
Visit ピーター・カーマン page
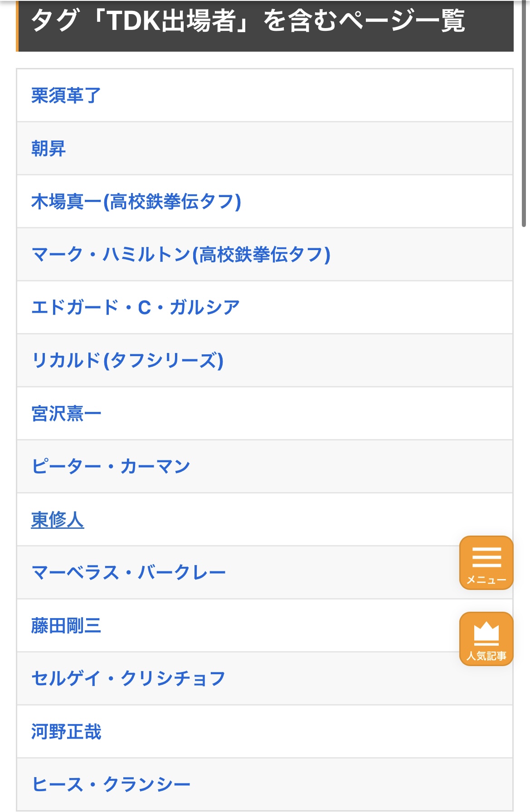(x=111, y=467)
